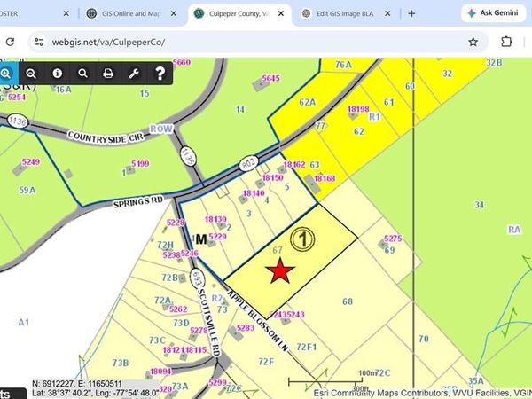Click the ROW label near Countryside Cir
This screenshot has height=399, width=532.
[161, 129]
